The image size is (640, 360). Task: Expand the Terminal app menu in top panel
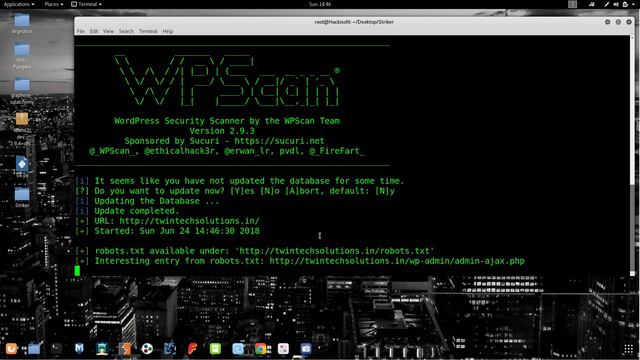pyautogui.click(x=86, y=4)
